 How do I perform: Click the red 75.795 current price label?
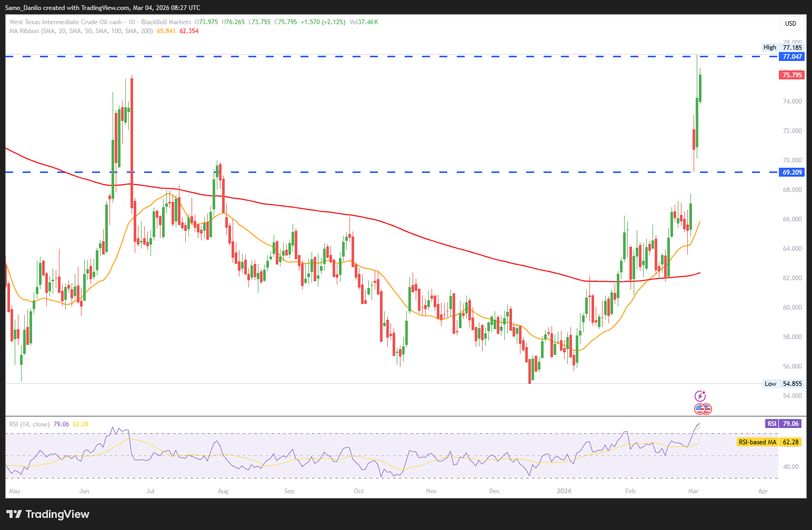[x=791, y=75]
